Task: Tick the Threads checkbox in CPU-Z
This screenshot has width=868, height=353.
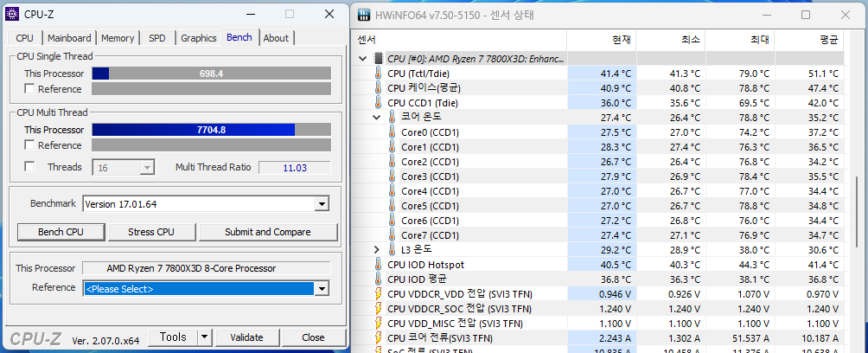Action: coord(29,167)
